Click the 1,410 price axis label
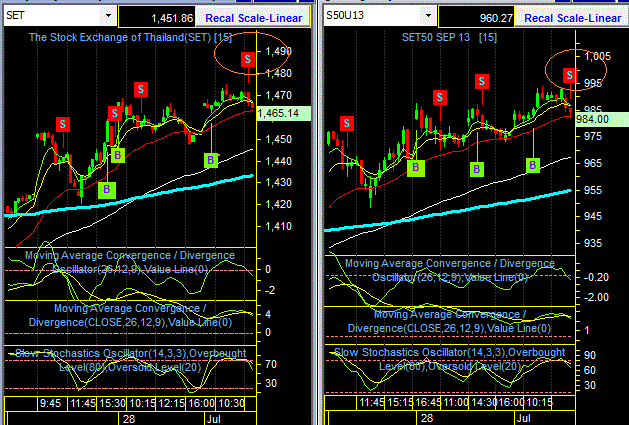The image size is (629, 425). 278,226
